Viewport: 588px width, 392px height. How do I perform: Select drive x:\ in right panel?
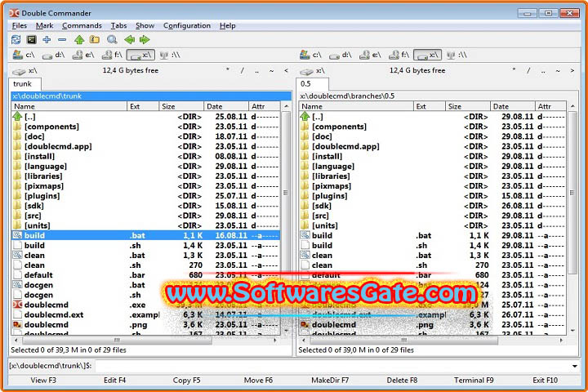427,56
